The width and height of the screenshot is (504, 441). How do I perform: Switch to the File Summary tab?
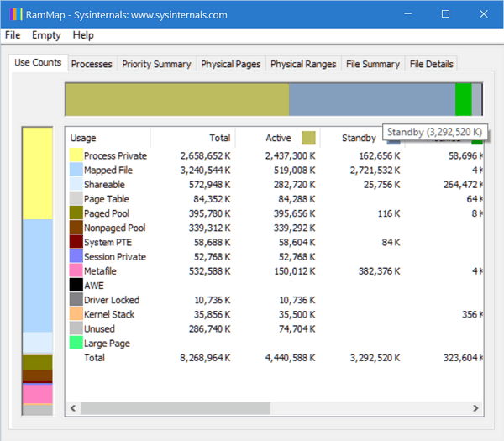coord(373,64)
